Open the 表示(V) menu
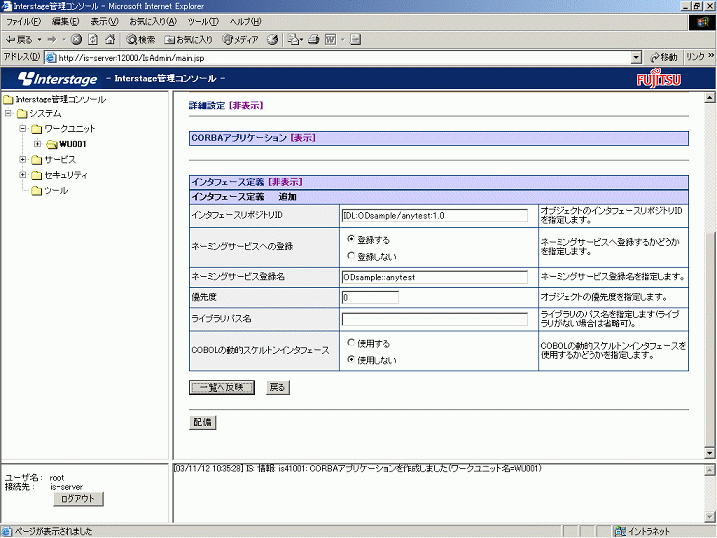717x538 pixels. tap(104, 21)
